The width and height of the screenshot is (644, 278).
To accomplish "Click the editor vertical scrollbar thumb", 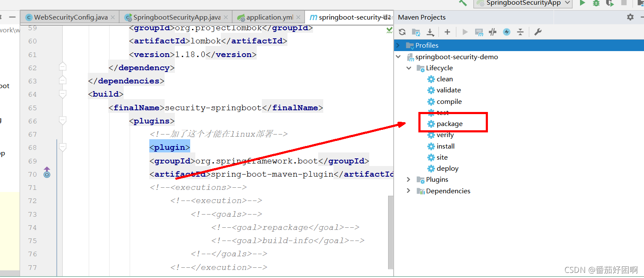I will click(391, 232).
